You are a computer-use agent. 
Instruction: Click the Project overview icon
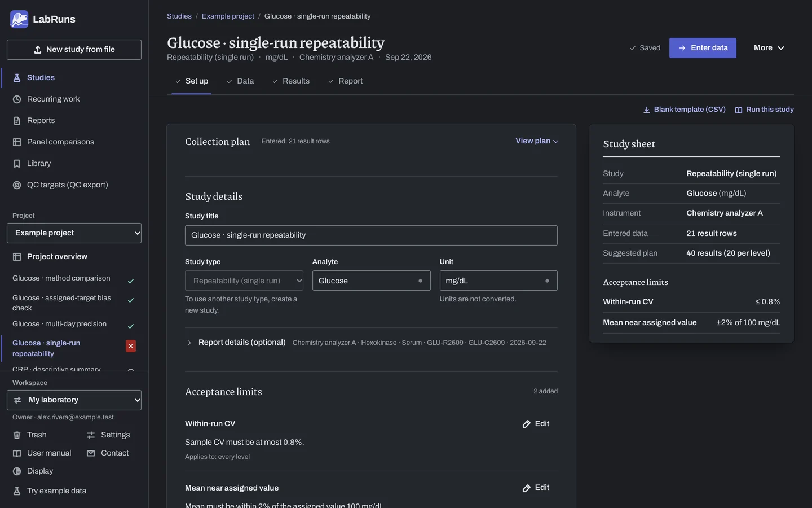point(17,257)
